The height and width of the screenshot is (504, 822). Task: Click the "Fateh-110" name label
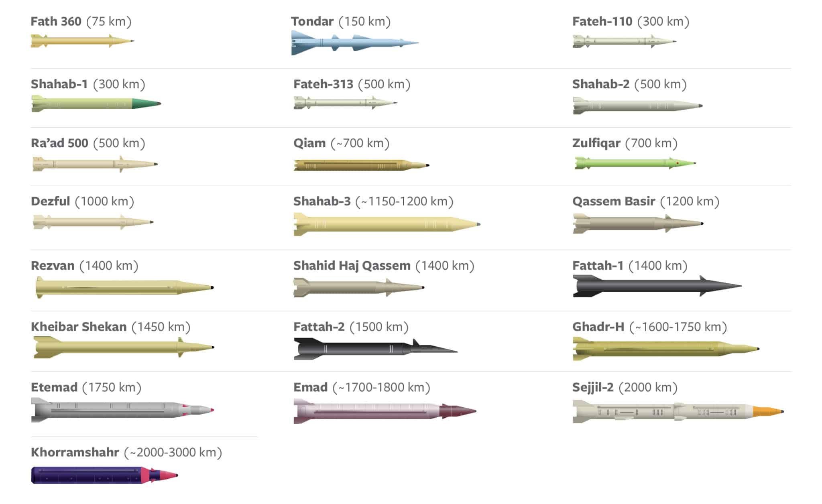tap(602, 21)
